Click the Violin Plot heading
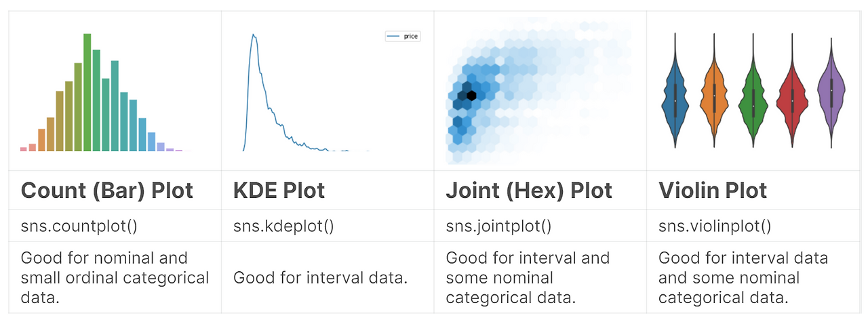Screen dimensions: 868x318 pos(712,191)
